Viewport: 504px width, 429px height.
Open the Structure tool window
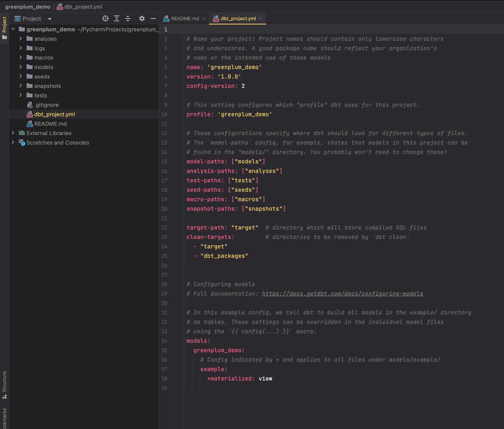point(4,385)
